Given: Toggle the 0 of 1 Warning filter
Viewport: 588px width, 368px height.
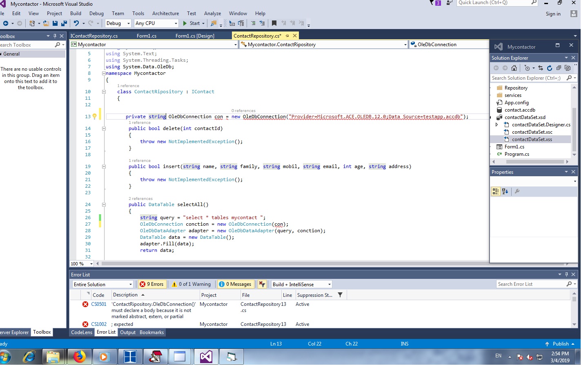Looking at the screenshot, I should [191, 284].
